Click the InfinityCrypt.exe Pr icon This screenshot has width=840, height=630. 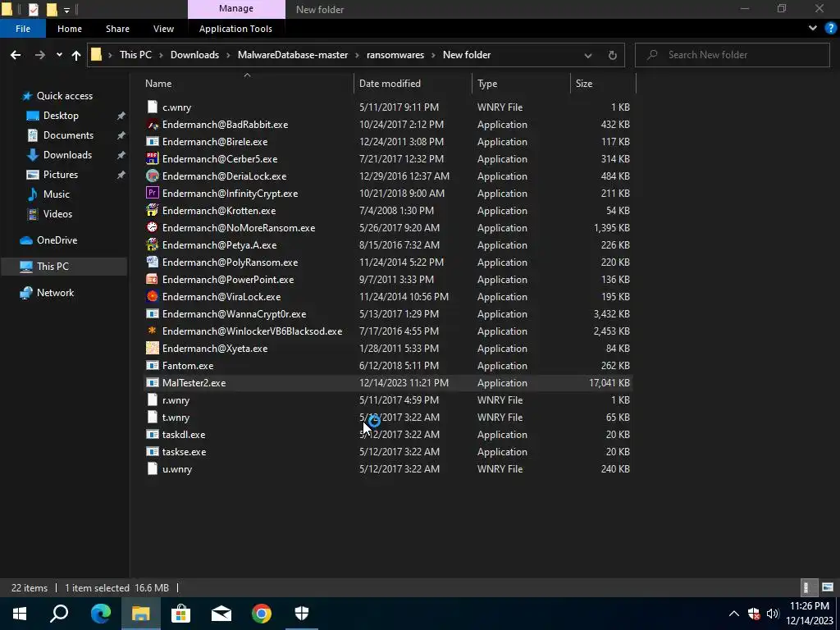click(x=152, y=193)
